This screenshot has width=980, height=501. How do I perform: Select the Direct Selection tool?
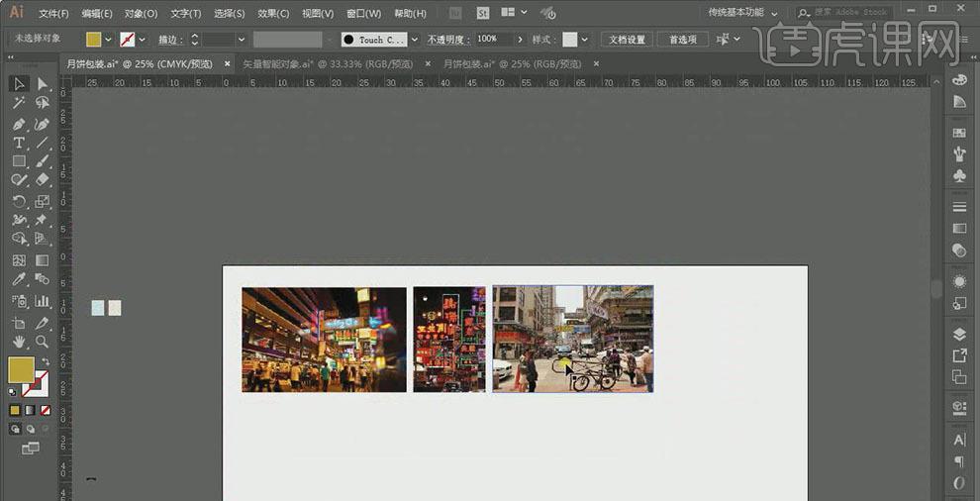tap(42, 83)
